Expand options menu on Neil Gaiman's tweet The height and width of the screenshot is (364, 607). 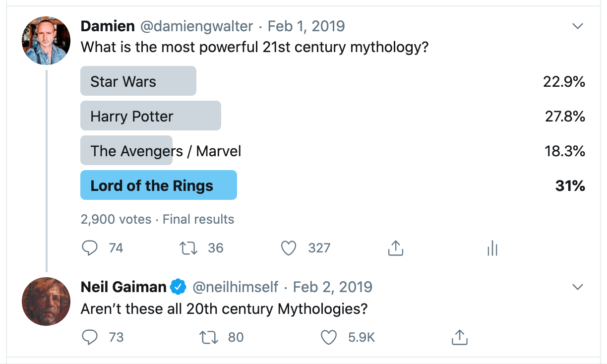pos(577,287)
